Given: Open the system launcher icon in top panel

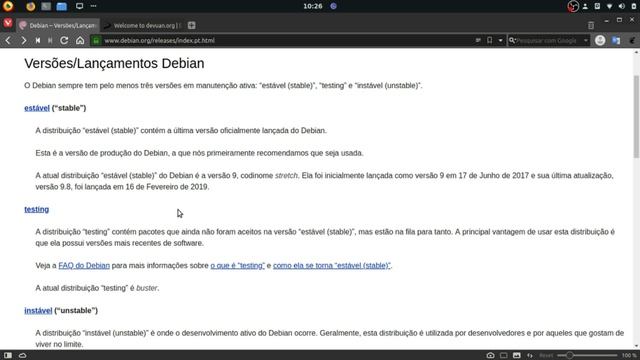Looking at the screenshot, I should 8,6.
